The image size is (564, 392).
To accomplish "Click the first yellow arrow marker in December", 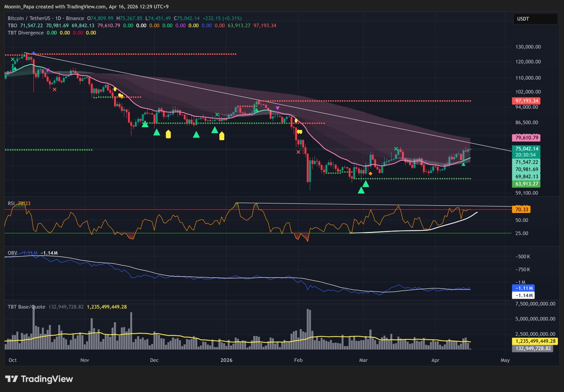I will click(x=168, y=135).
